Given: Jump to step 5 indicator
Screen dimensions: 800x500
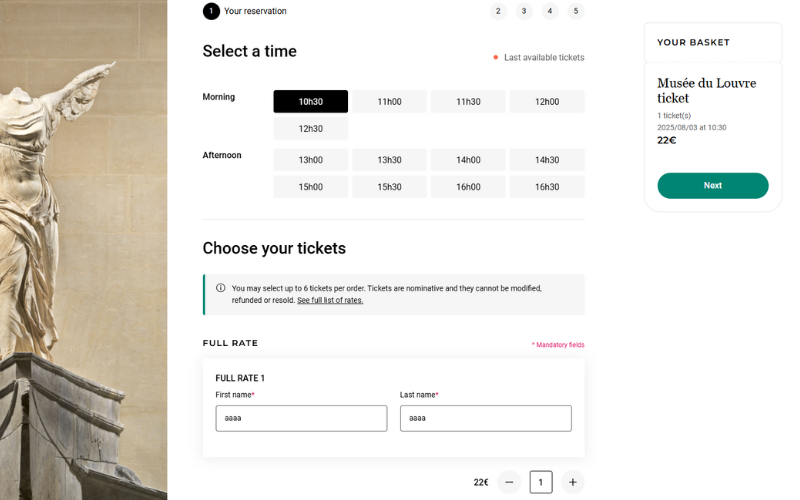Looking at the screenshot, I should pyautogui.click(x=576, y=11).
